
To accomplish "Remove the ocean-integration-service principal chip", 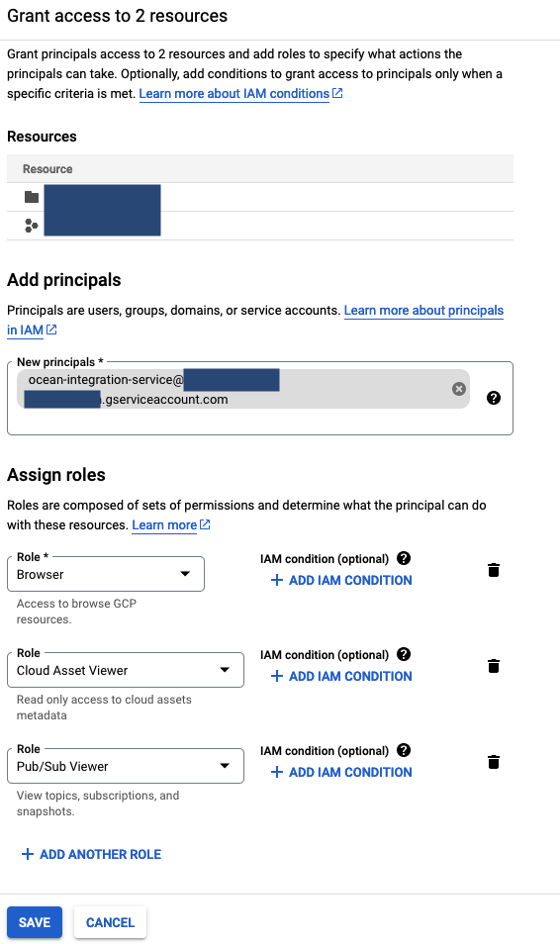I will (459, 389).
